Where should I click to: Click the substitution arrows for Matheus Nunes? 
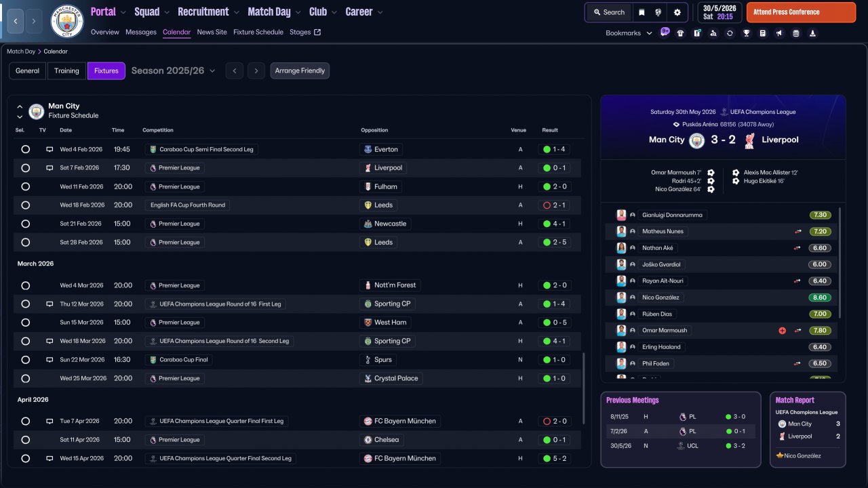(798, 231)
